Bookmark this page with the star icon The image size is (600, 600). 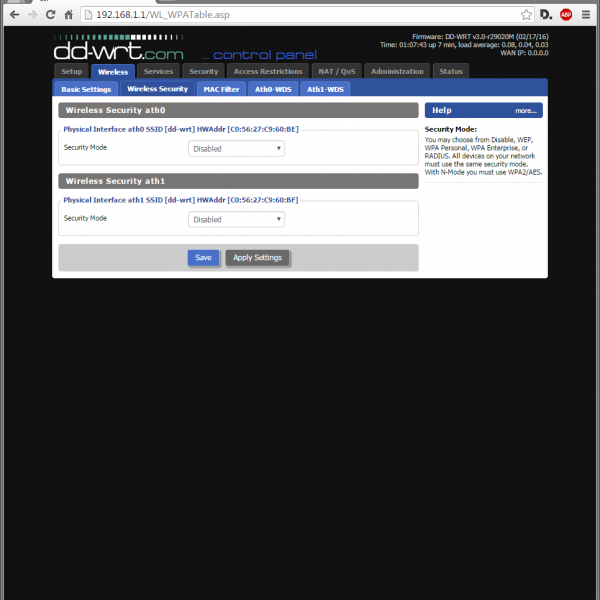(x=526, y=15)
